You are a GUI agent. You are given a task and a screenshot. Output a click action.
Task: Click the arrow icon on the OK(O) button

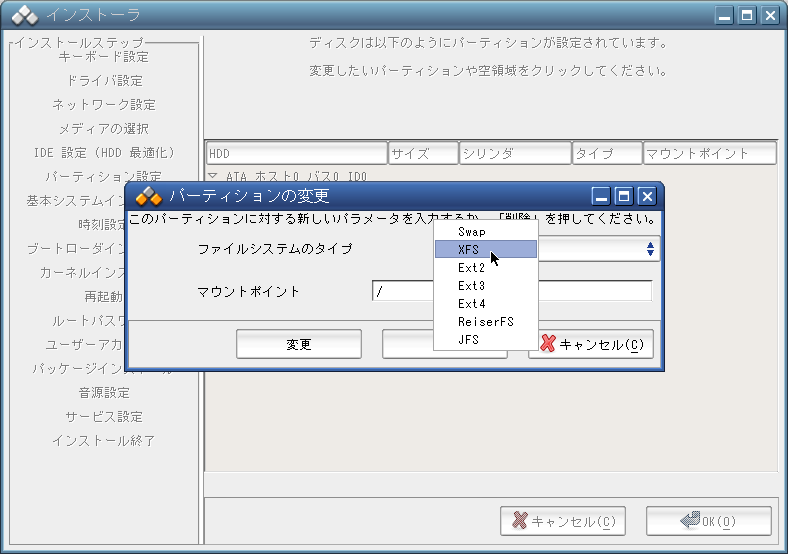coord(690,521)
